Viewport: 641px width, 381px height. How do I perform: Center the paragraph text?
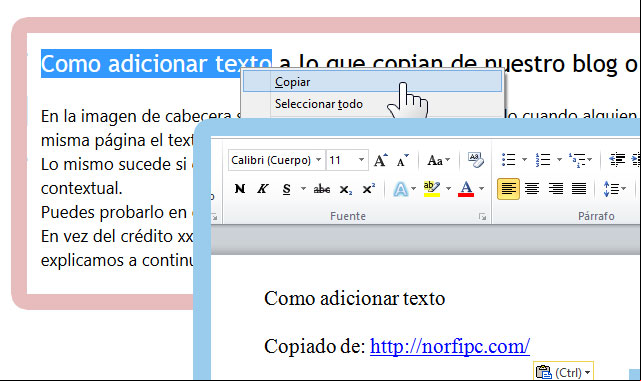tap(531, 188)
